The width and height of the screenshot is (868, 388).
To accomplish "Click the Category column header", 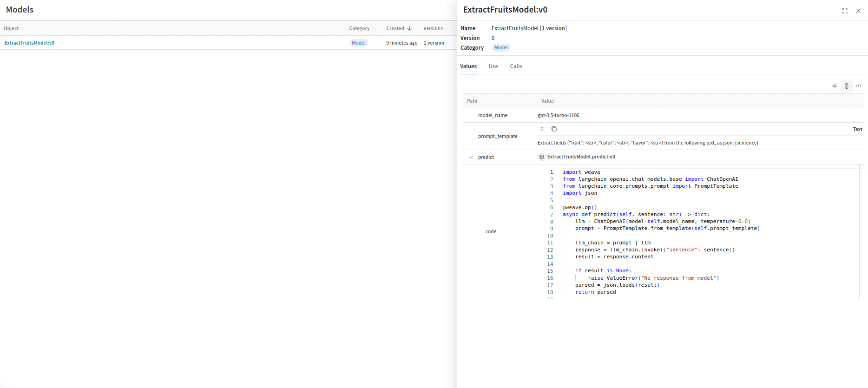I will point(359,28).
